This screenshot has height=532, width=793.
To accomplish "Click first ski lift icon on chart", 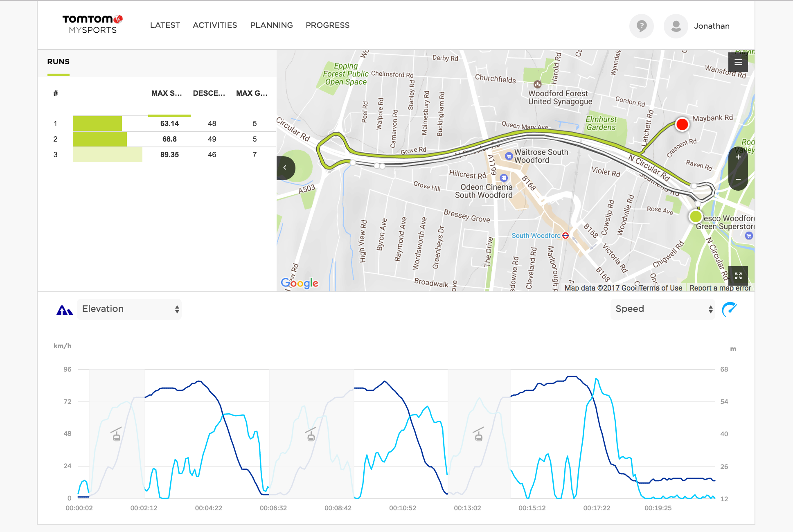I will point(116,435).
